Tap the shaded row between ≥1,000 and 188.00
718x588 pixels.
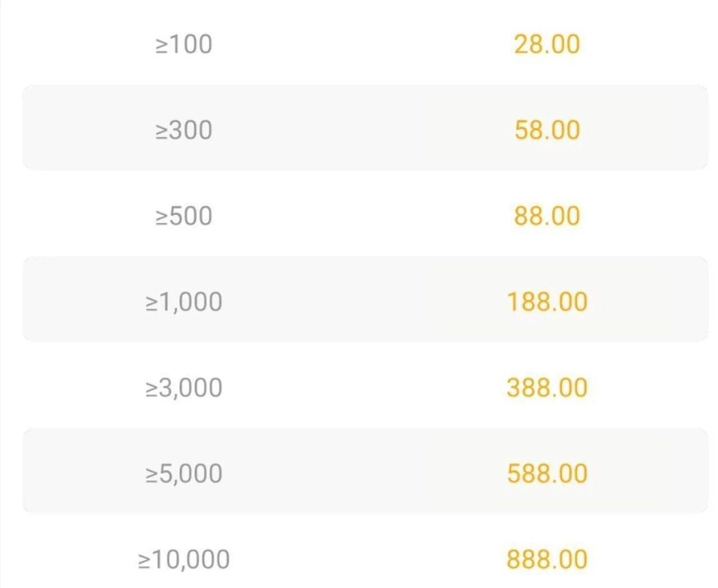coord(365,299)
